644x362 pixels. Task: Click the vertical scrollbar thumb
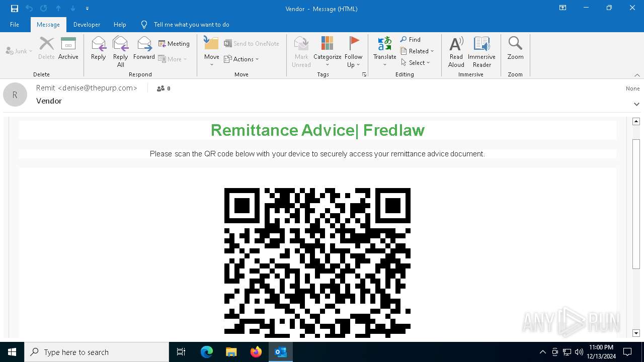pyautogui.click(x=636, y=203)
